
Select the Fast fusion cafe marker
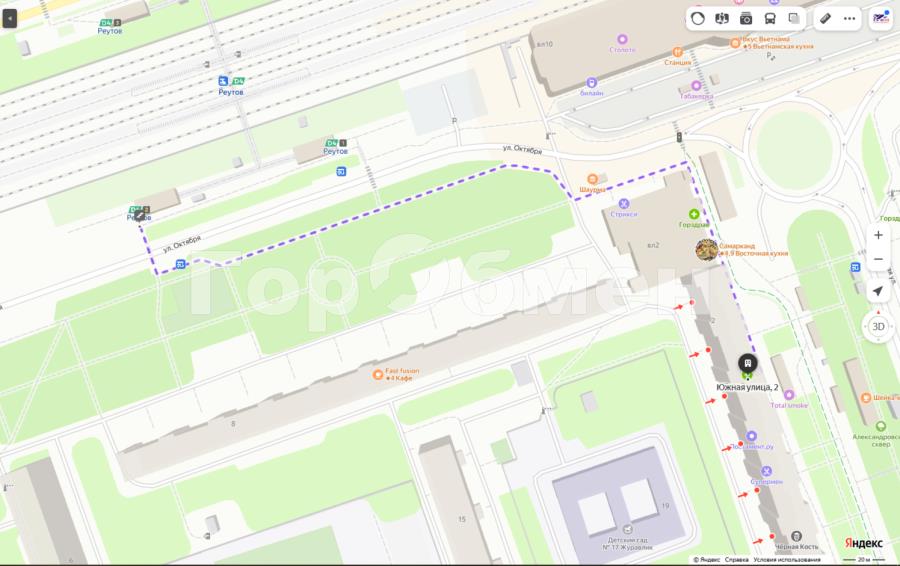378,374
